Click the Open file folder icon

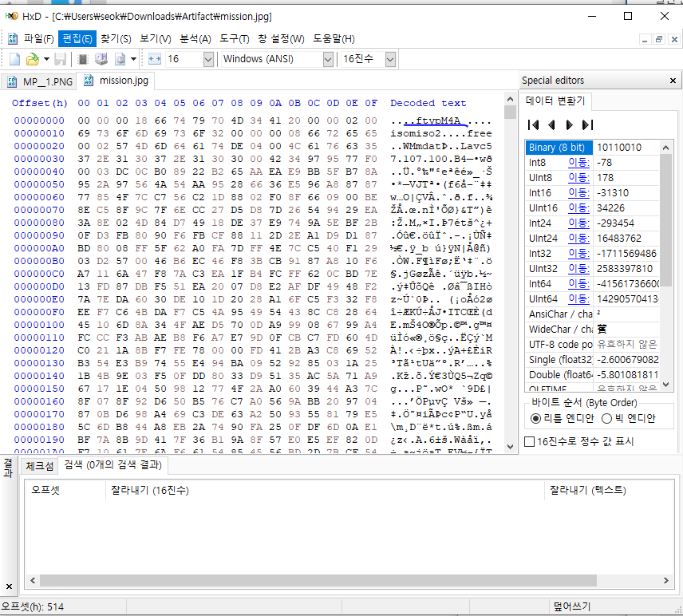32,59
